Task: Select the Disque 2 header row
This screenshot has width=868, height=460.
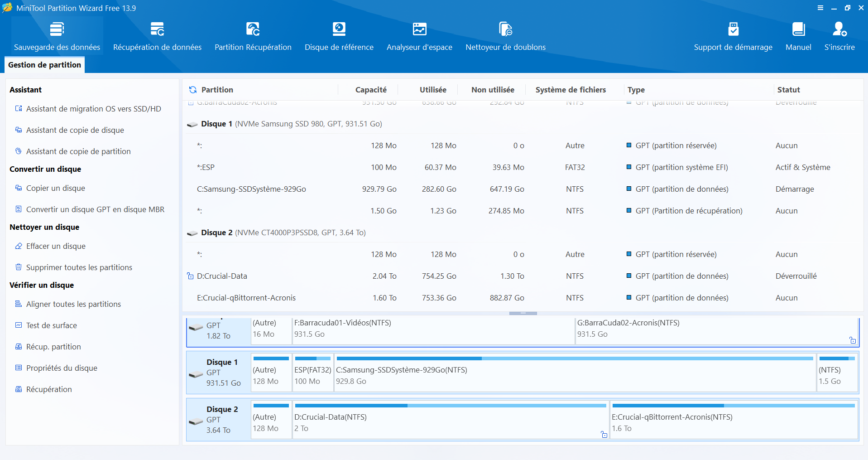Action: [523, 232]
